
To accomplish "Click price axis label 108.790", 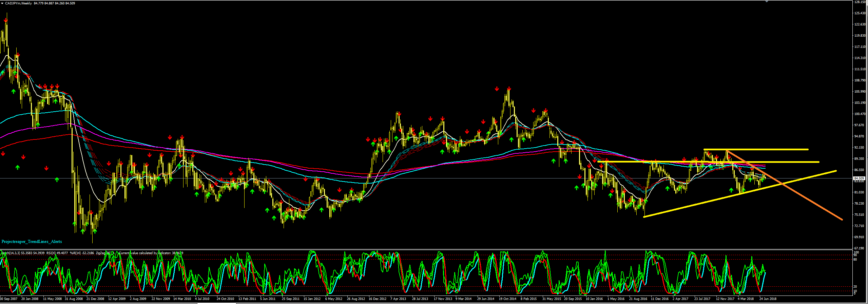I will click(860, 80).
